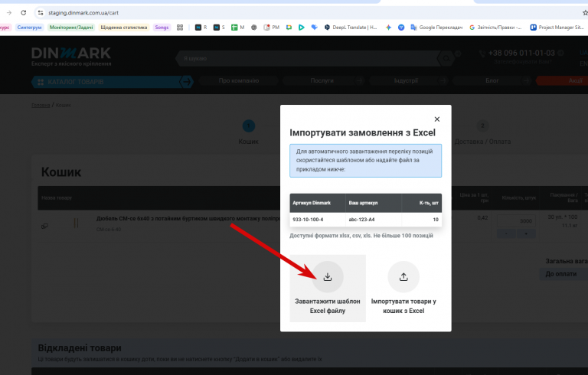Open the Звітність/Правки bookmark

(x=495, y=28)
